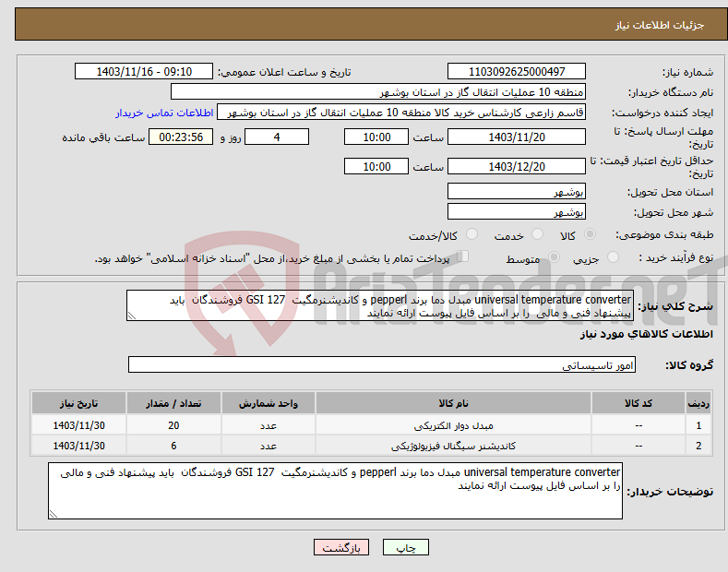
Task: Click the unit cell عدد in row 1
Action: click(269, 425)
